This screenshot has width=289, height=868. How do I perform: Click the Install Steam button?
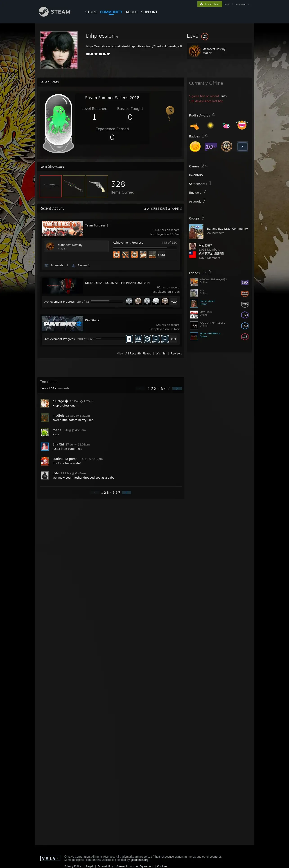[210, 4]
